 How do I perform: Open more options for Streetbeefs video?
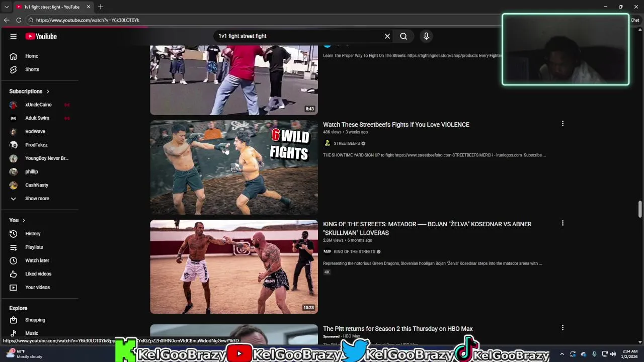coord(562,124)
